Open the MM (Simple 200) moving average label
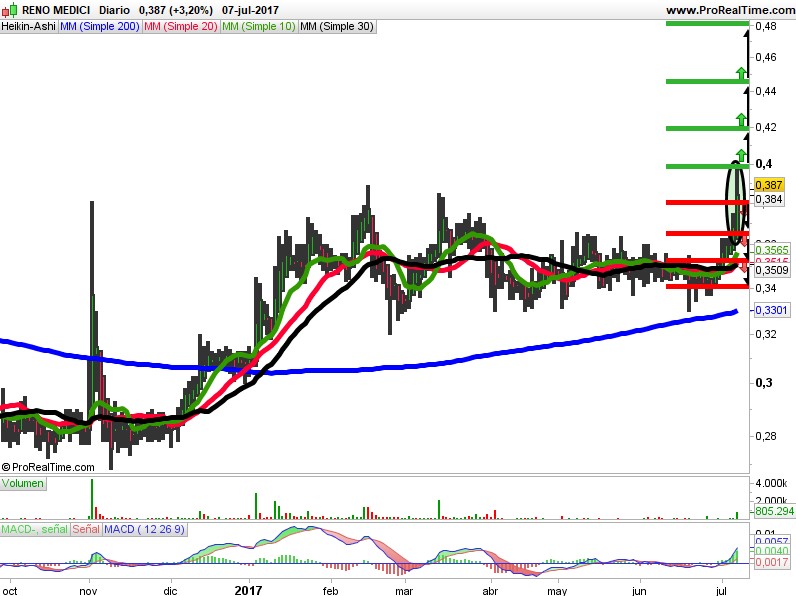The image size is (796, 596). click(x=100, y=26)
